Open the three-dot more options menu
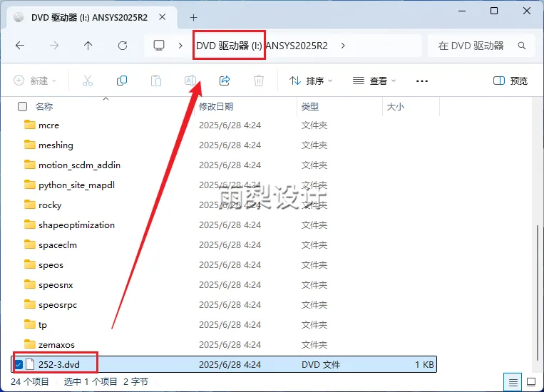544x392 pixels. click(422, 81)
